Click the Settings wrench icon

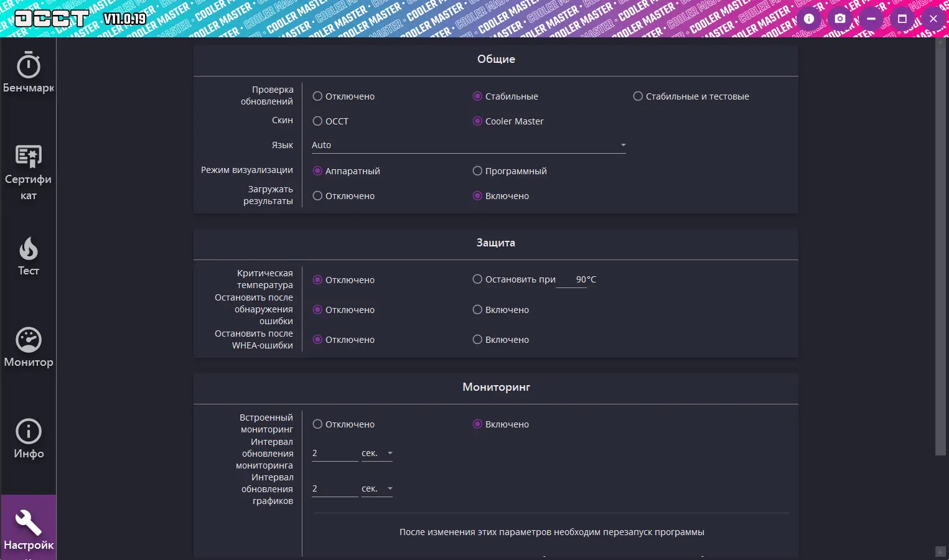point(29,523)
